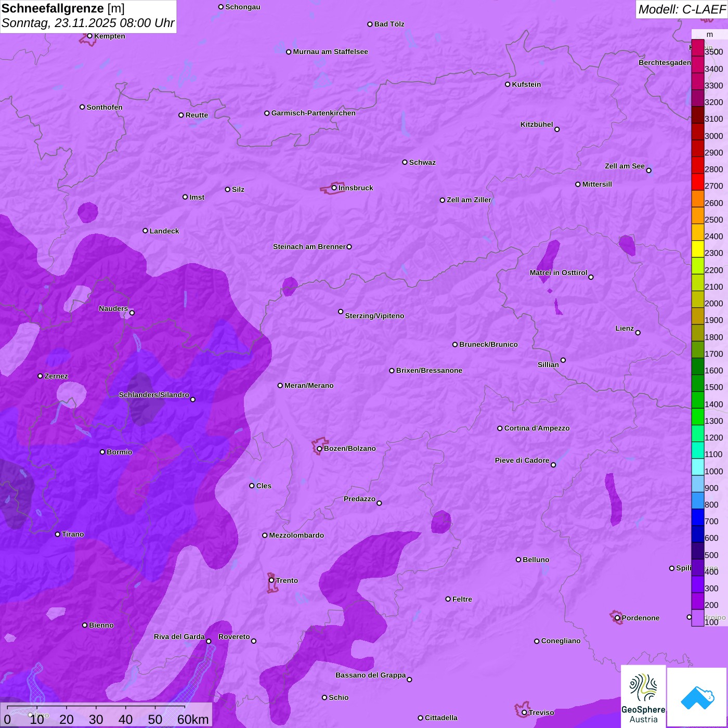The width and height of the screenshot is (728, 728).
Task: Click the Riva del Garda label
Action: pyautogui.click(x=179, y=636)
